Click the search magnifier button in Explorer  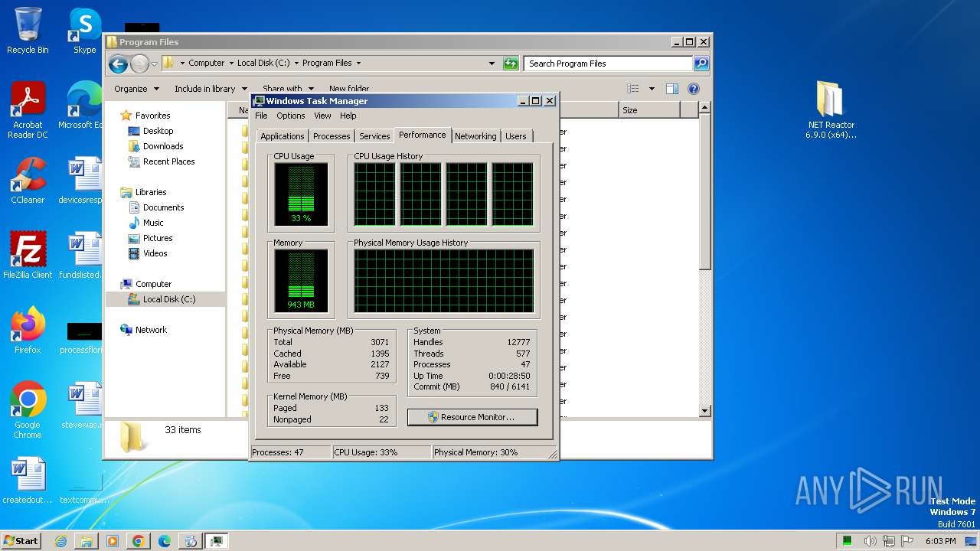click(701, 64)
